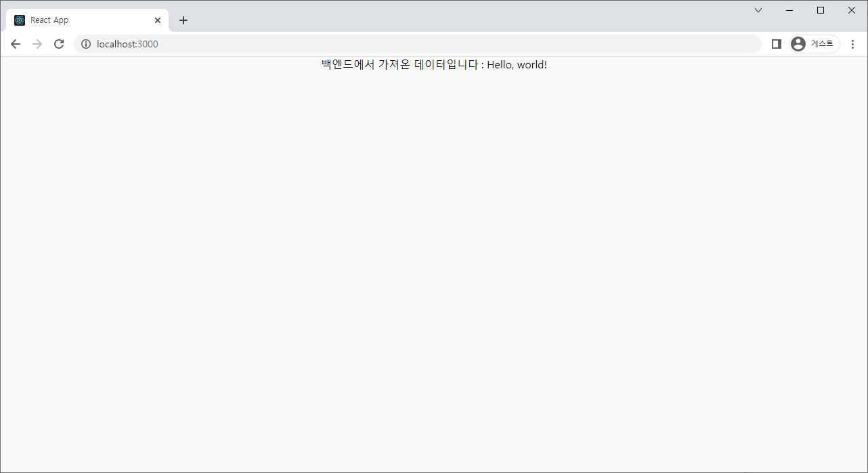Open the browser window dropdown chevron
868x473 pixels.
pos(758,9)
